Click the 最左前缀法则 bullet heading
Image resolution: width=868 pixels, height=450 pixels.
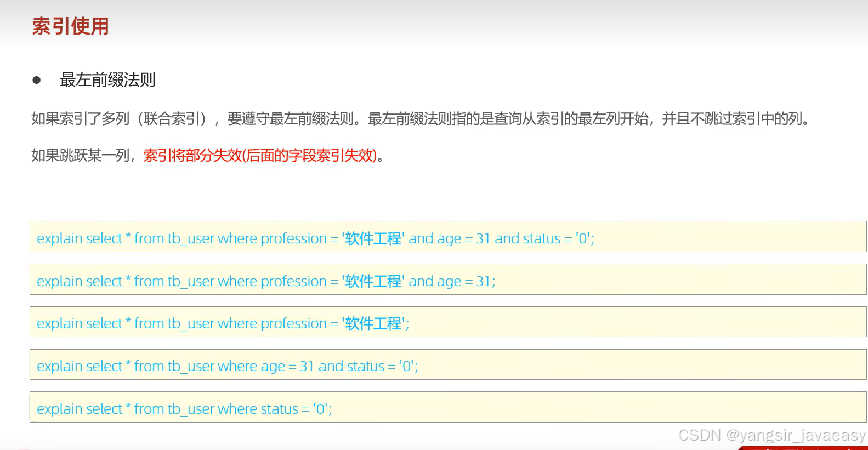(x=107, y=80)
